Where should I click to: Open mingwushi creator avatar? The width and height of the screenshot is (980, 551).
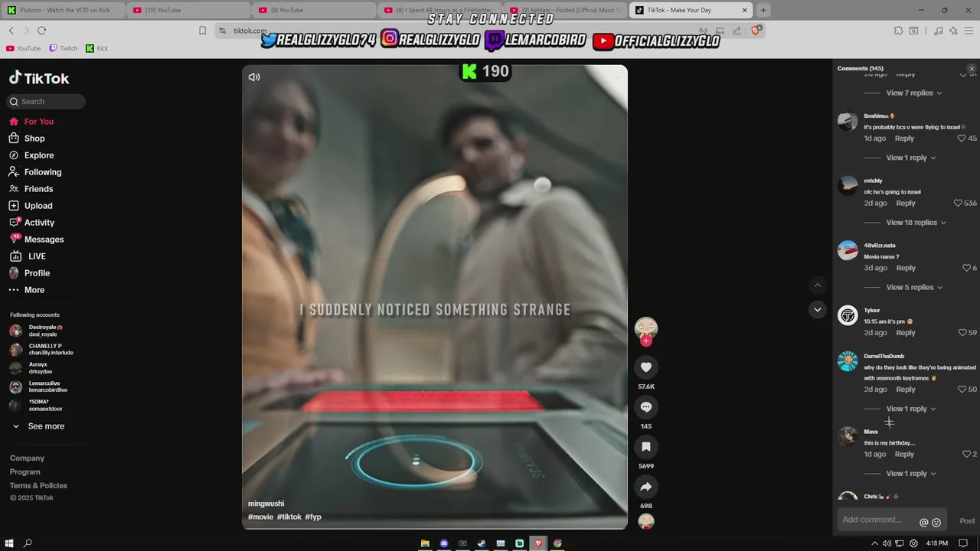[646, 328]
